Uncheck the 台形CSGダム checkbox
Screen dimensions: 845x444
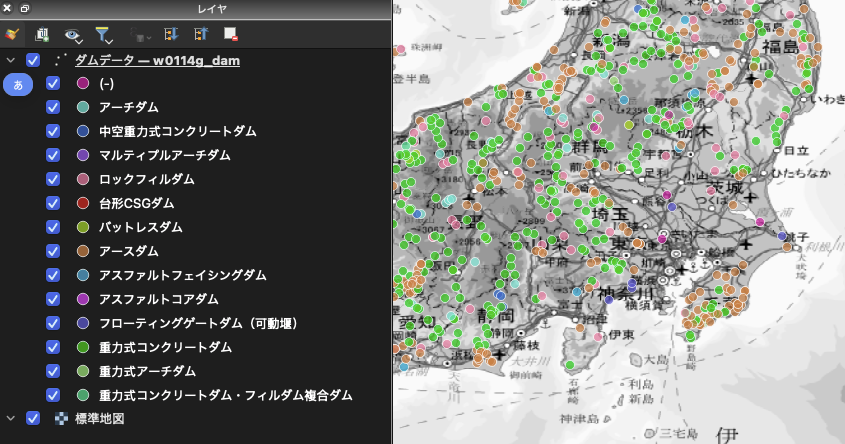53,203
